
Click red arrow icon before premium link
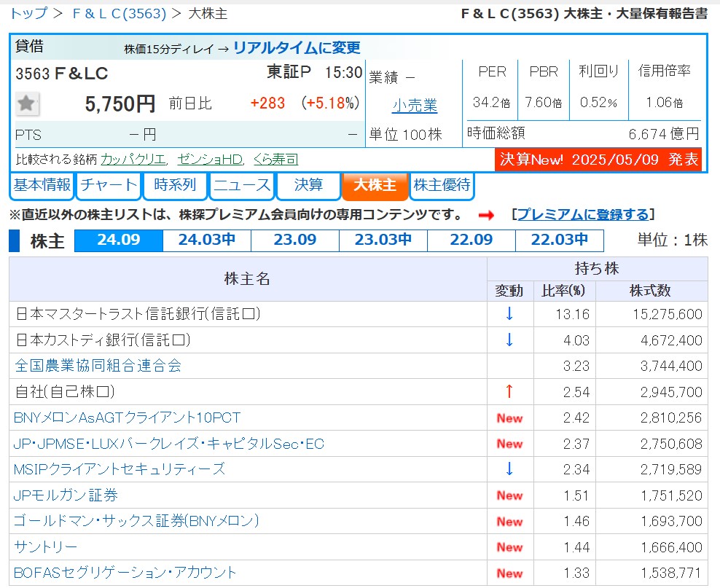486,215
